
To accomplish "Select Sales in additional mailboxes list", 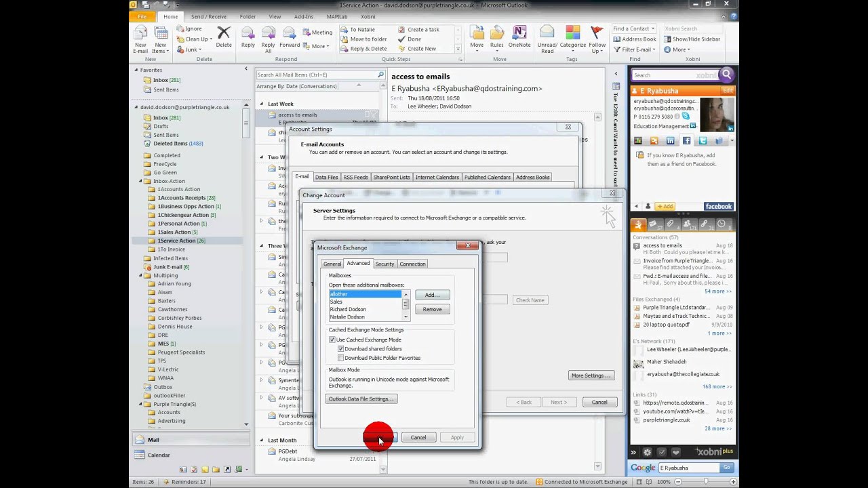I will (366, 302).
